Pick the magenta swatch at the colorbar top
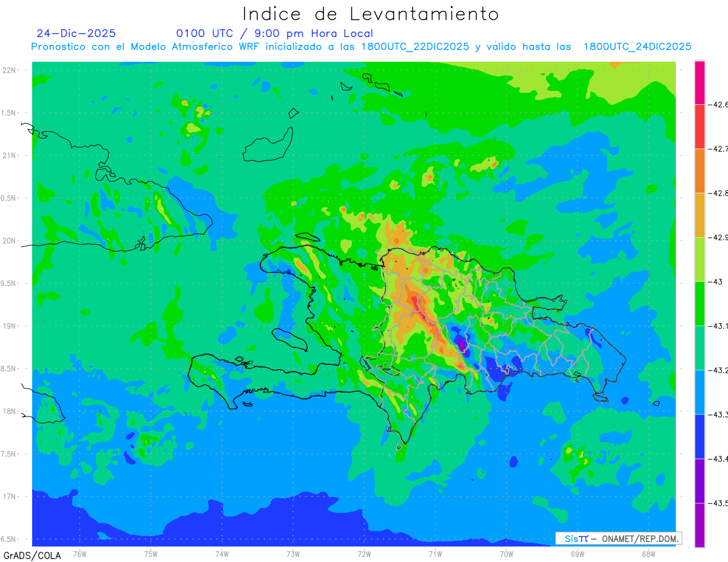 pyautogui.click(x=699, y=82)
